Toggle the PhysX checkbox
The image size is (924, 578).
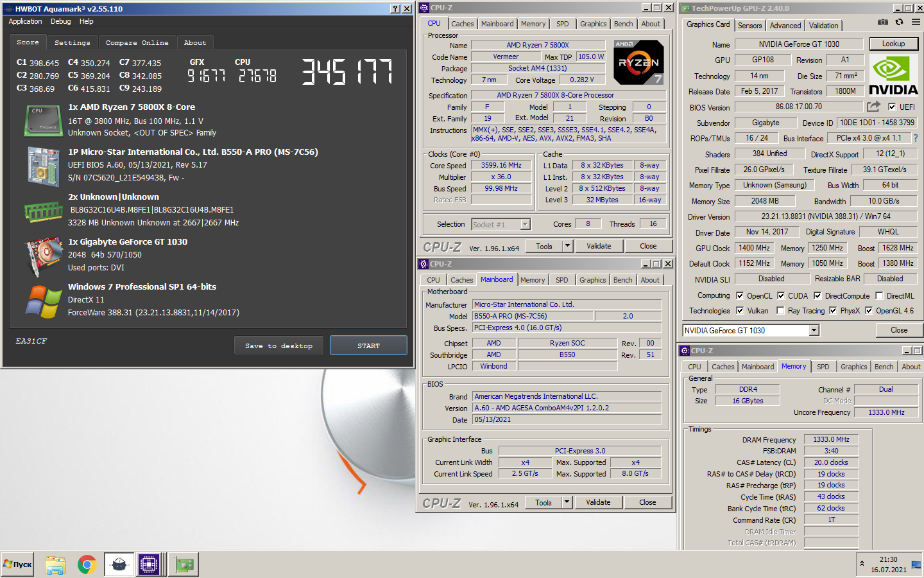[833, 310]
